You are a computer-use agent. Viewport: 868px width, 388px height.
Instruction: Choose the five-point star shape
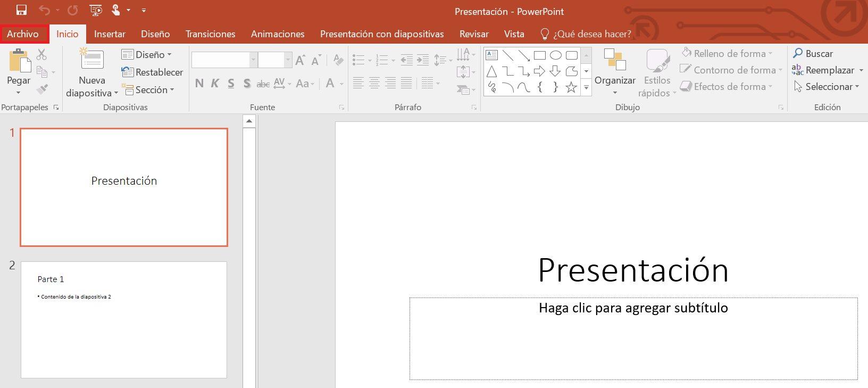(572, 87)
